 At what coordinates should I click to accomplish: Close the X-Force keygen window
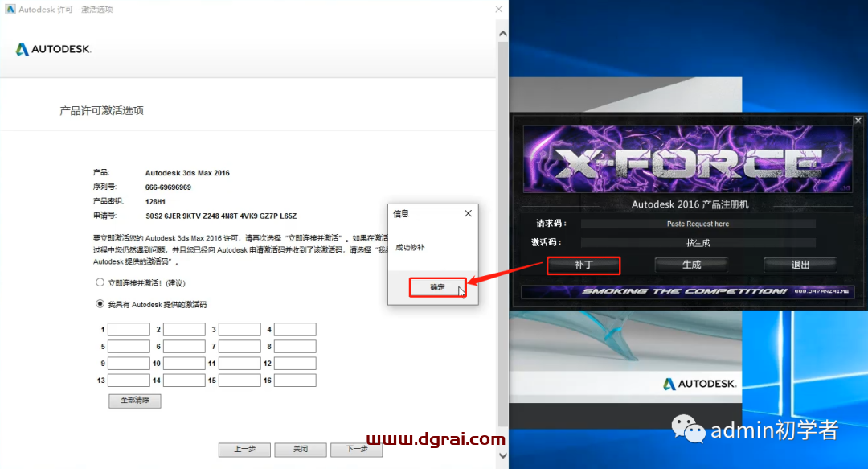click(x=858, y=121)
